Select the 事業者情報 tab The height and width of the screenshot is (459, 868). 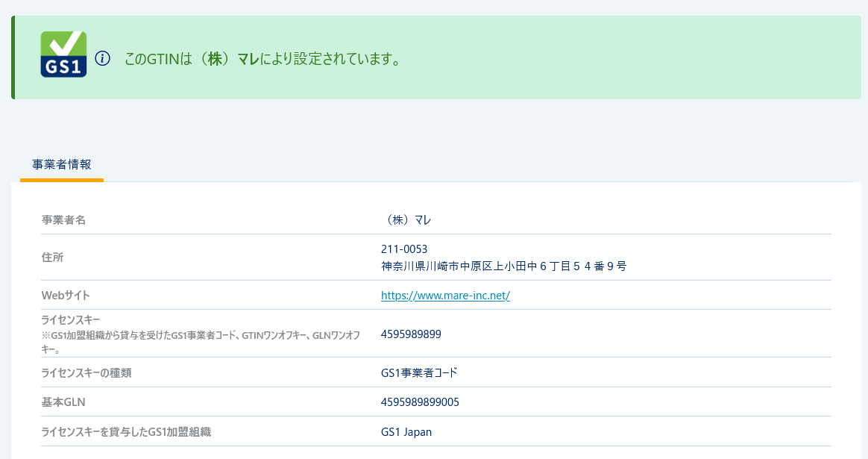(x=62, y=164)
